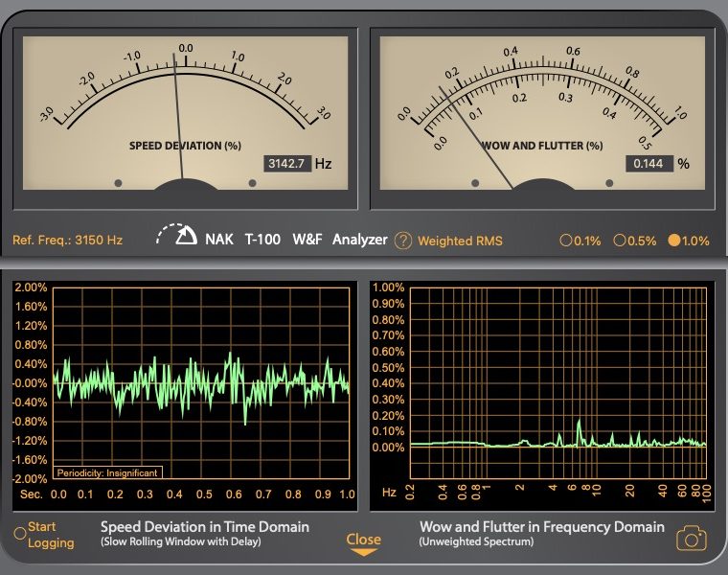Click the Periodicity: Insignificant label
Screen dimensions: 728x575
107,472
